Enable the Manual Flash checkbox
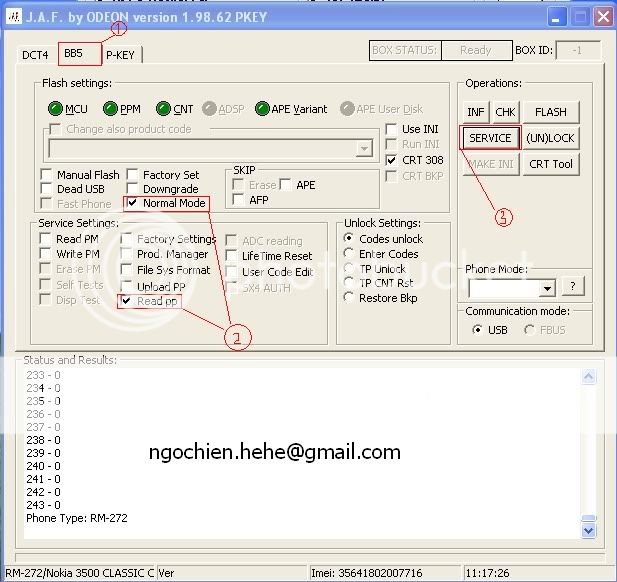 pyautogui.click(x=46, y=174)
